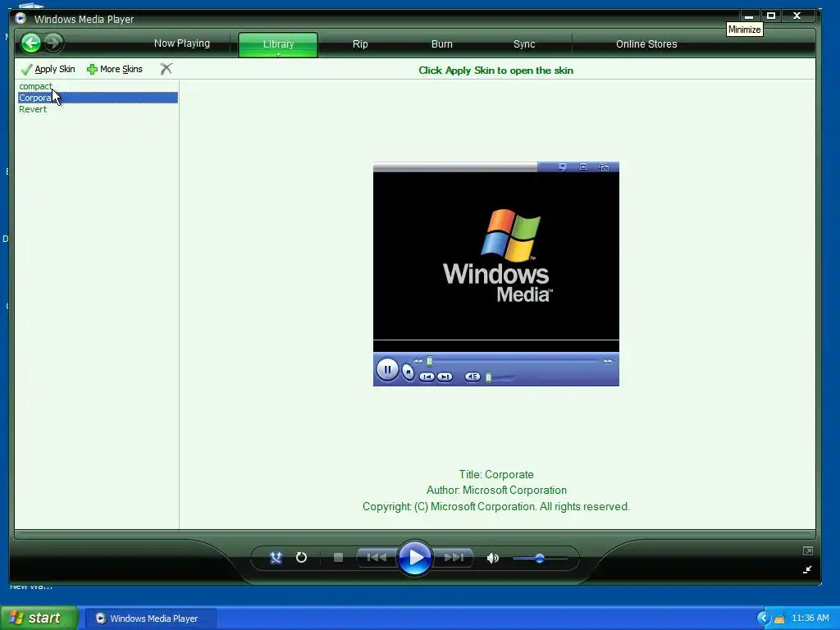
Task: Switch to skin mode via bottom-right arrow icon
Action: pyautogui.click(x=807, y=569)
